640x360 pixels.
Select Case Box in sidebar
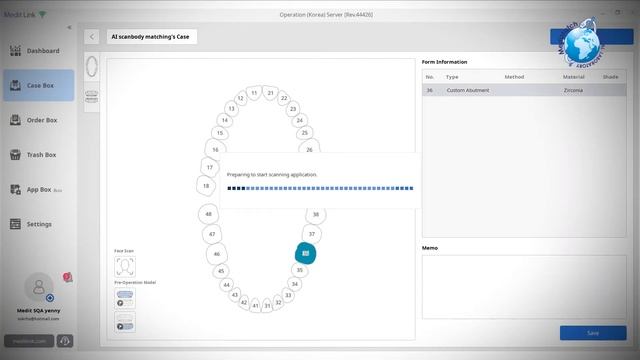click(x=39, y=85)
